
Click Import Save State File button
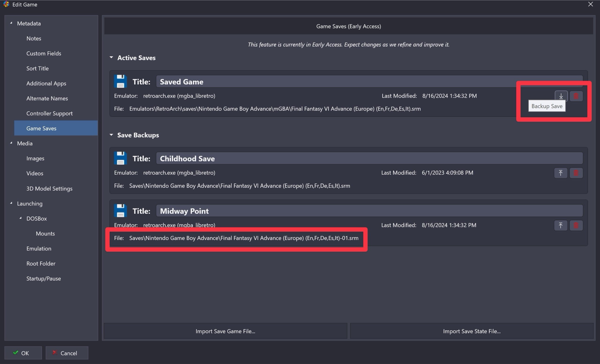(472, 331)
